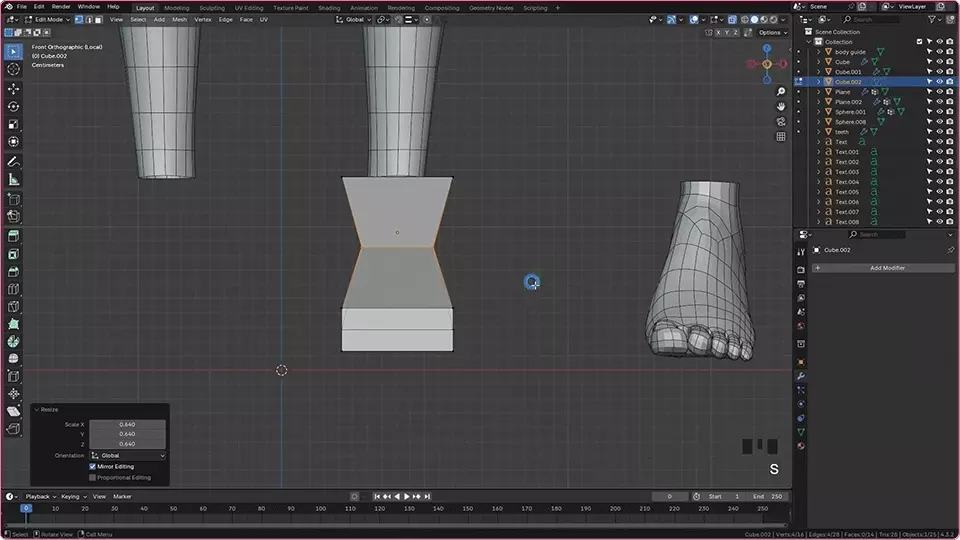Toggle X axis mirror button
The image size is (960, 540).
(718, 32)
